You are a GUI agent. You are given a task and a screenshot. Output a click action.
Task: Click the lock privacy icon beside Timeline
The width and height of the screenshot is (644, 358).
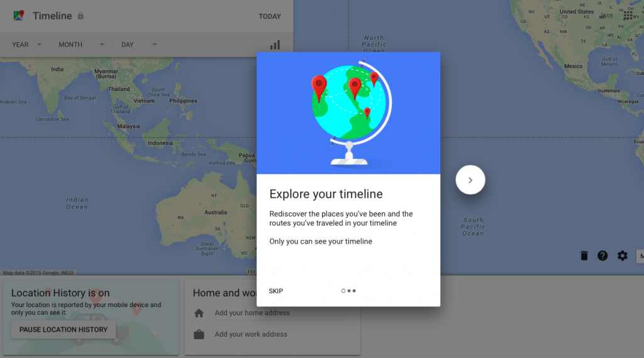click(80, 16)
